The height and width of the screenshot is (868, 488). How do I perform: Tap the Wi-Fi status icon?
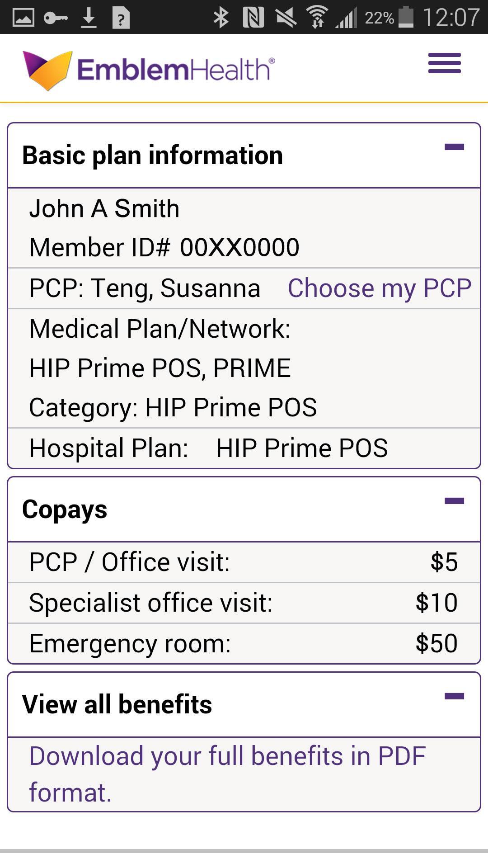[x=317, y=18]
